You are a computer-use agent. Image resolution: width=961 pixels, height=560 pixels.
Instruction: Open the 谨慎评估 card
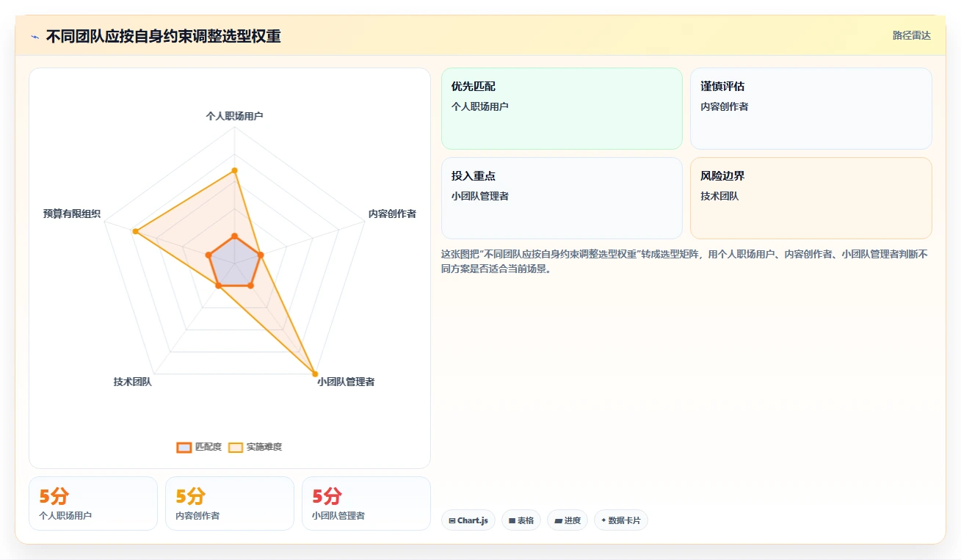tap(811, 109)
